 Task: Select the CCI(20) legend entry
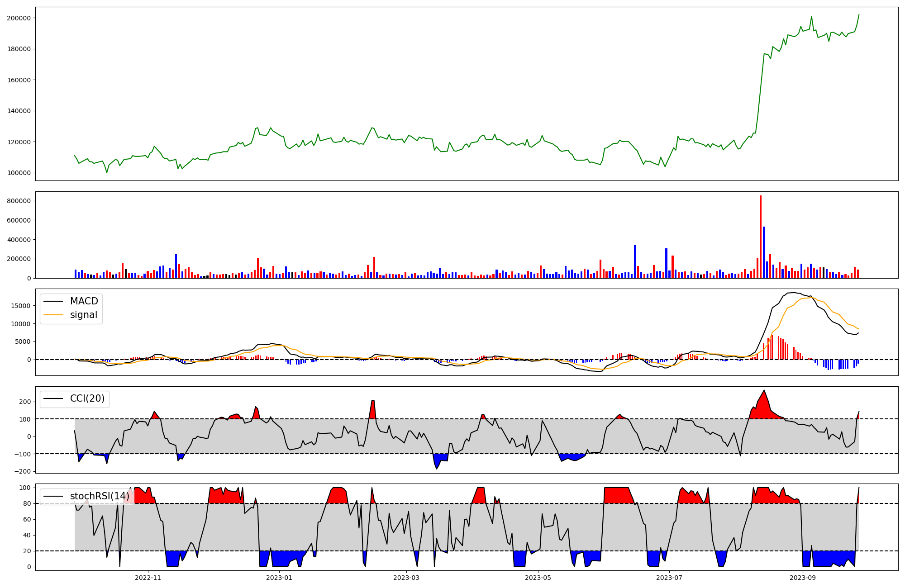coord(87,398)
